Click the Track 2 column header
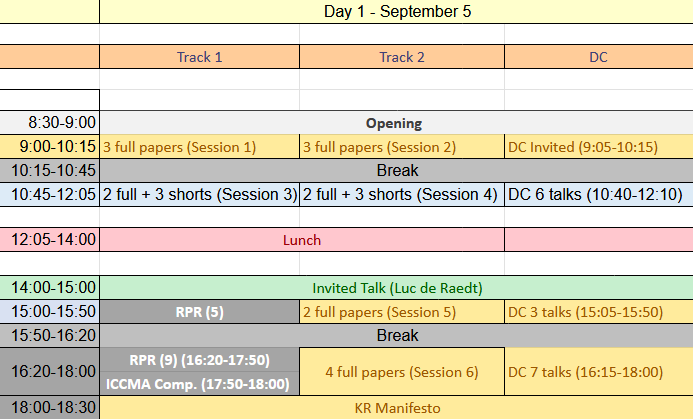The image size is (693, 419). point(402,57)
